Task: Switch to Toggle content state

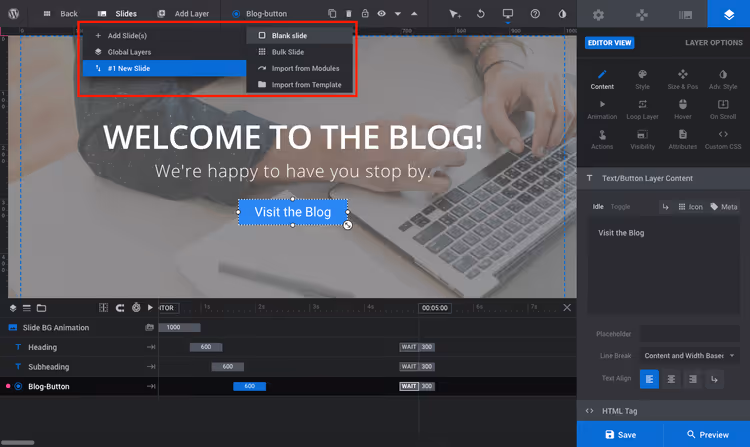Action: 620,207
